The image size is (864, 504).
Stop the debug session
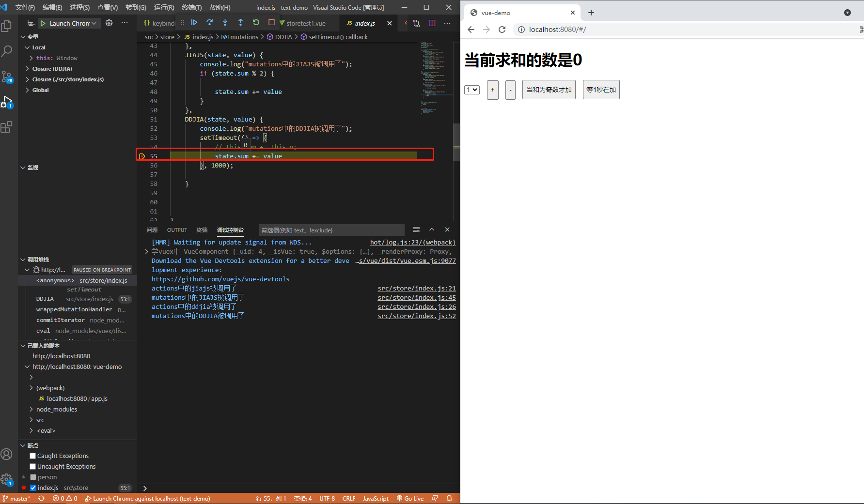coord(271,22)
